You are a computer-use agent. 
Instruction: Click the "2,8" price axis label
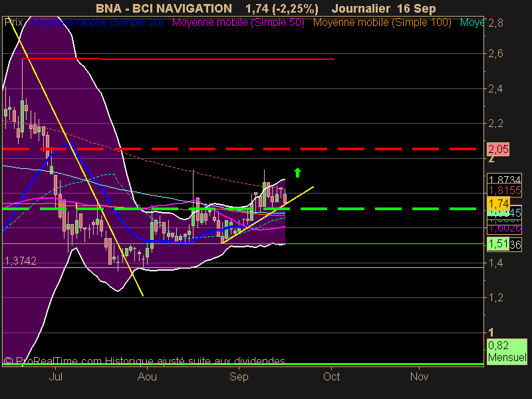pos(495,23)
